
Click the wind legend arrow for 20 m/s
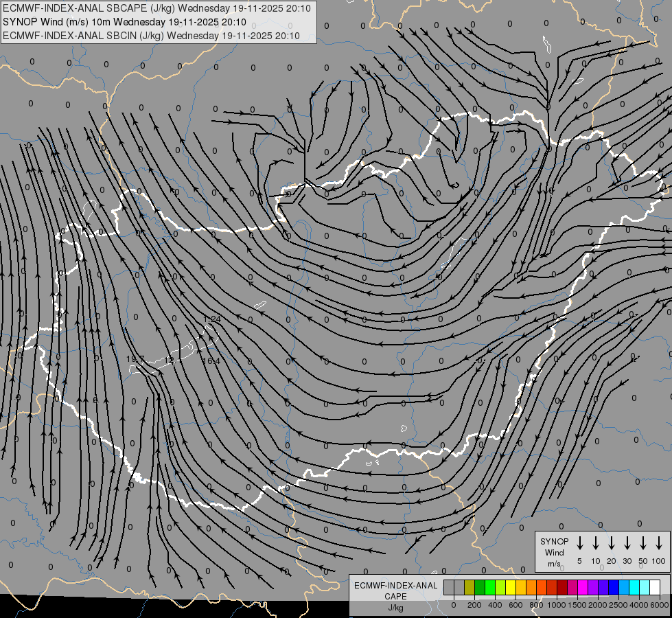[612, 543]
